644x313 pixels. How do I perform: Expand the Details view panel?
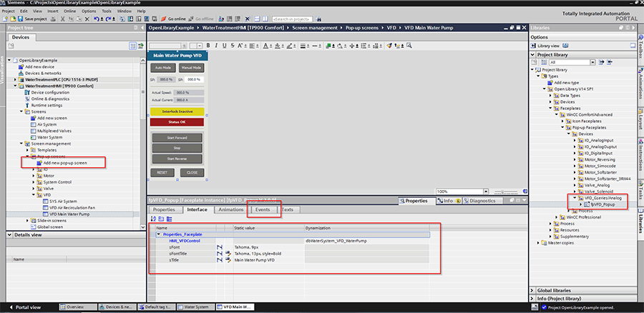pos(10,235)
